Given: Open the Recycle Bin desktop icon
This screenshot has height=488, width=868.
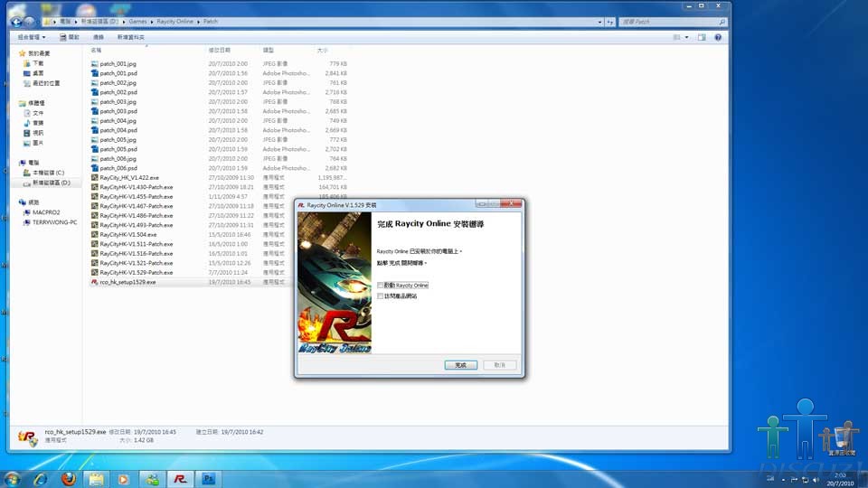Looking at the screenshot, I should tap(842, 440).
